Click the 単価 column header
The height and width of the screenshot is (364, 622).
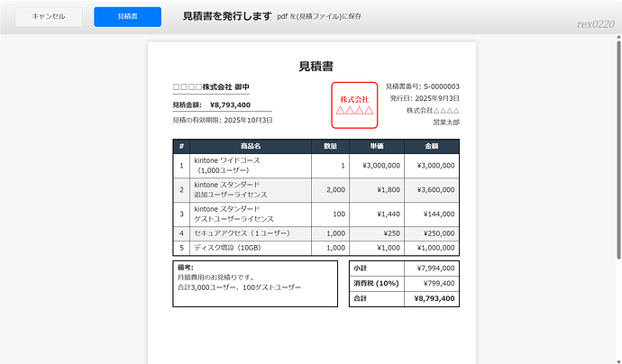click(377, 146)
